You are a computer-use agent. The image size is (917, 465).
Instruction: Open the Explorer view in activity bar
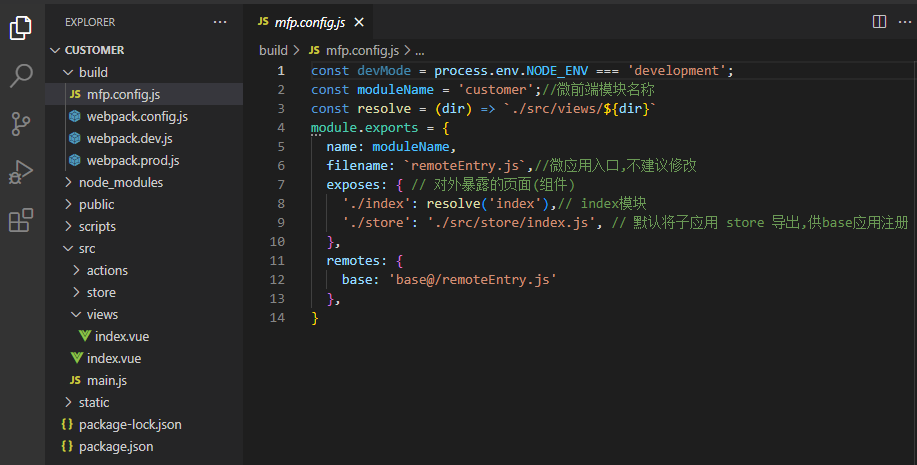[x=21, y=28]
